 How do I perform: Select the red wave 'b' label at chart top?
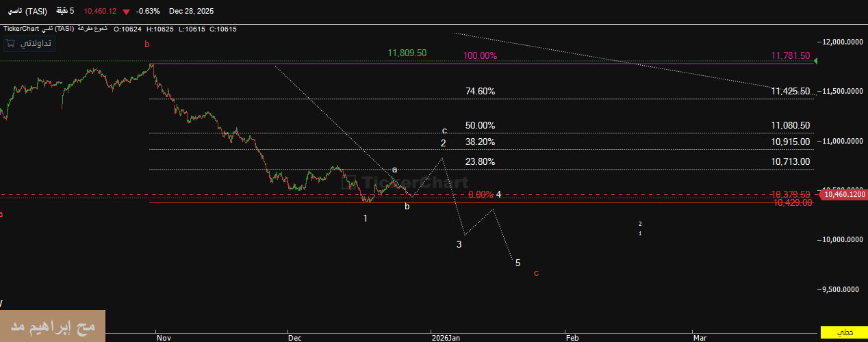(x=146, y=44)
